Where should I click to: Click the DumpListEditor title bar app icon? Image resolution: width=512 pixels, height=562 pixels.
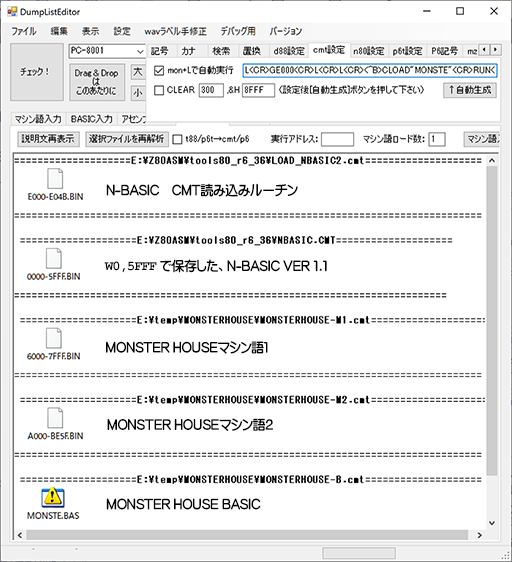tap(12, 12)
